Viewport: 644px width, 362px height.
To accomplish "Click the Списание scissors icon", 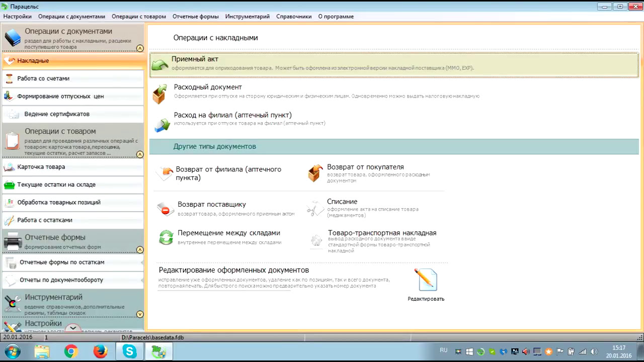I will point(315,209).
